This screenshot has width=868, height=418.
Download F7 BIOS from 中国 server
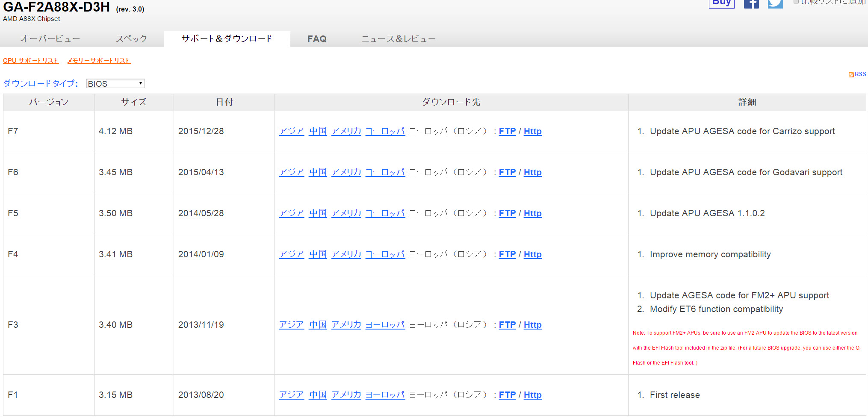pyautogui.click(x=318, y=131)
